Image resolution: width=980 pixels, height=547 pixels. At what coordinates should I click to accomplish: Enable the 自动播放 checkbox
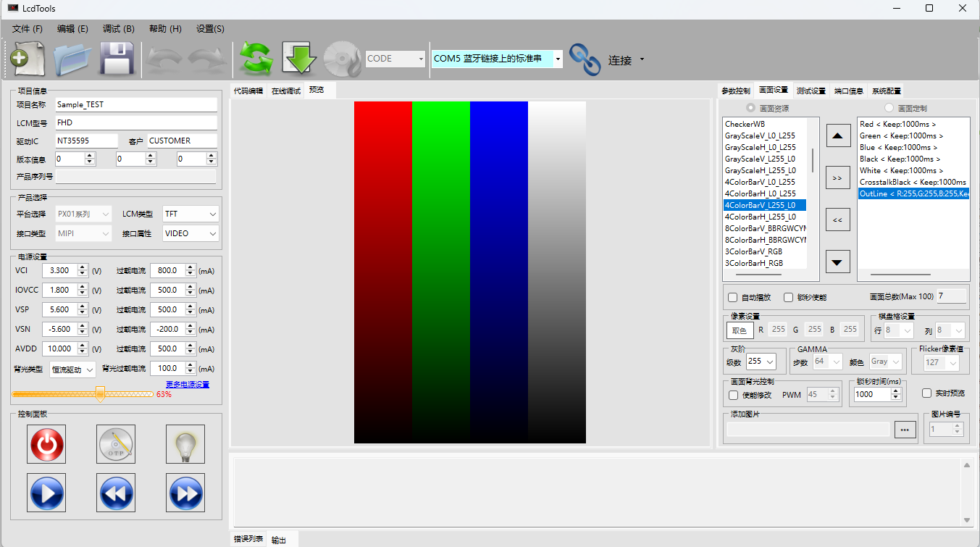tap(733, 297)
